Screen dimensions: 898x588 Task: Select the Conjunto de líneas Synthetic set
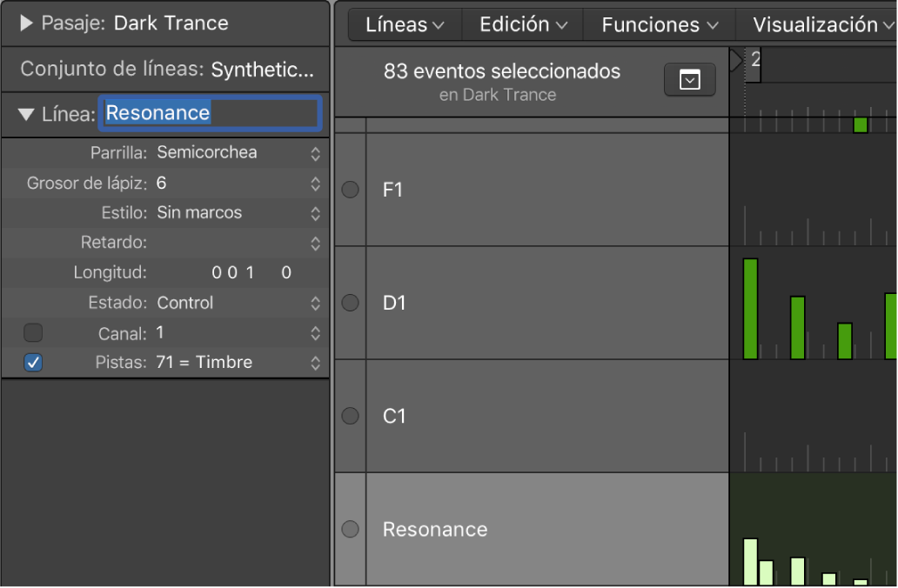click(262, 69)
